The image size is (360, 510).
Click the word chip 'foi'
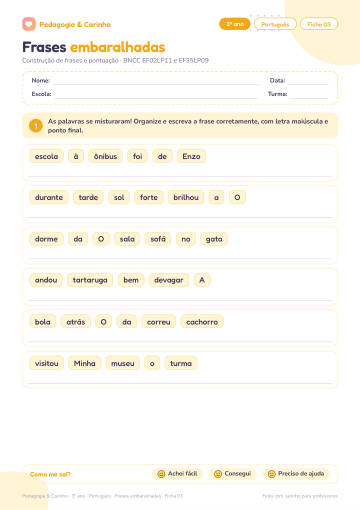[x=137, y=156]
